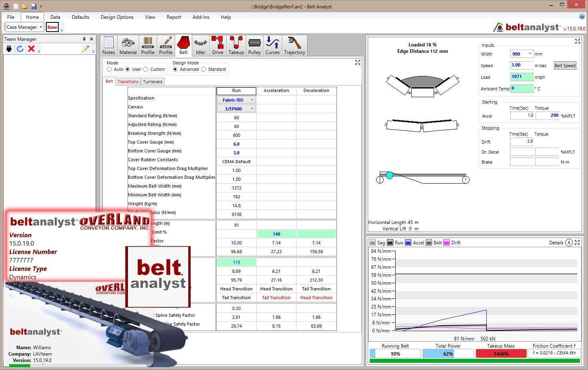Click the Drive icon in the toolbar
This screenshot has height=370, width=588.
217,45
